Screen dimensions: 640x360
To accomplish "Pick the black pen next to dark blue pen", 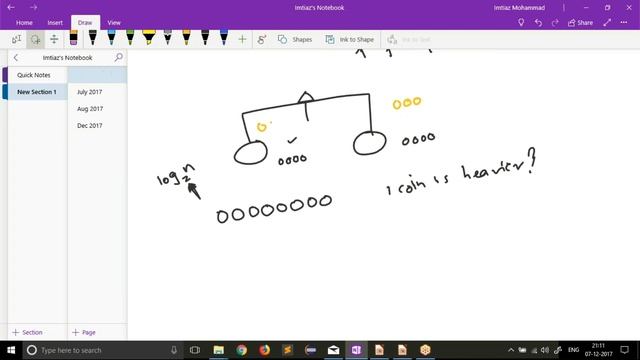I will 205,38.
